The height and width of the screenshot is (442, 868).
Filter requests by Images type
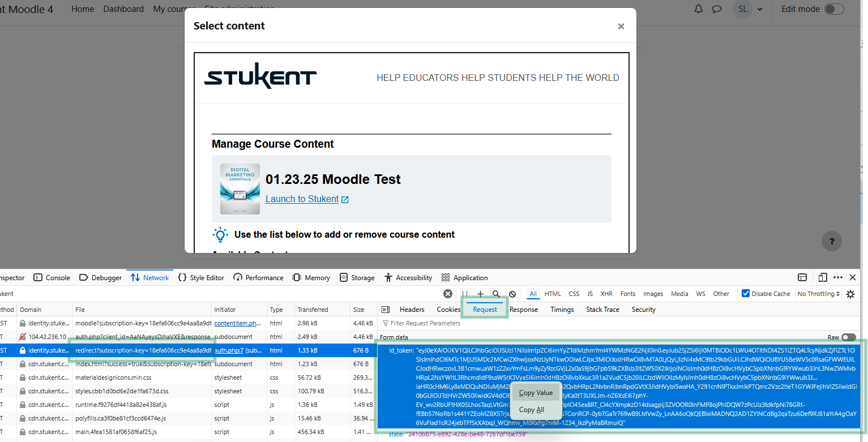[653, 294]
